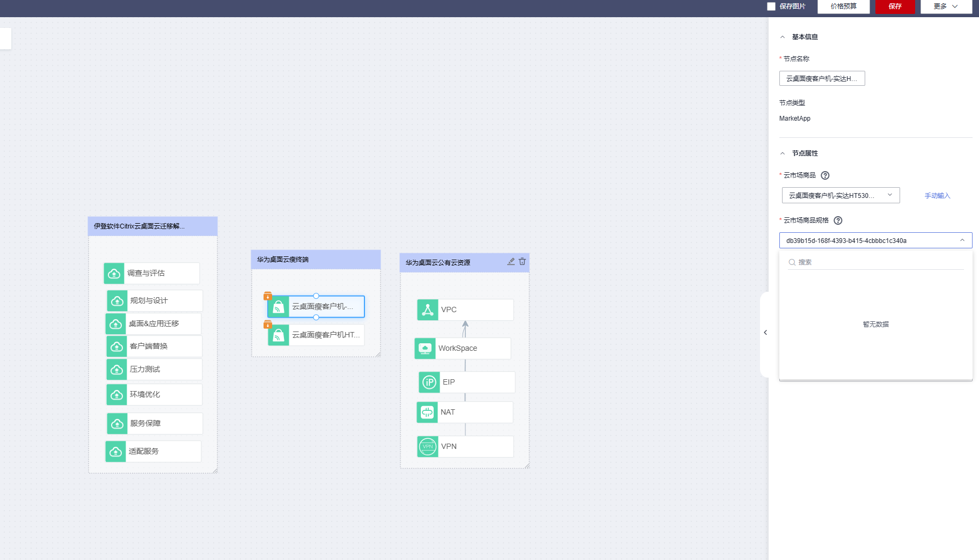Click the 手动输入 link
Image resolution: width=979 pixels, height=560 pixels.
pyautogui.click(x=937, y=196)
